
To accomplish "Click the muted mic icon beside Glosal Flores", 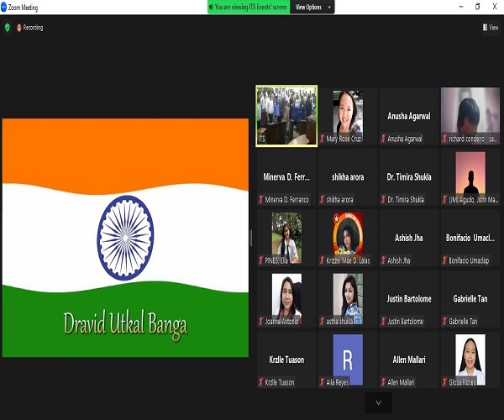I will tap(444, 382).
